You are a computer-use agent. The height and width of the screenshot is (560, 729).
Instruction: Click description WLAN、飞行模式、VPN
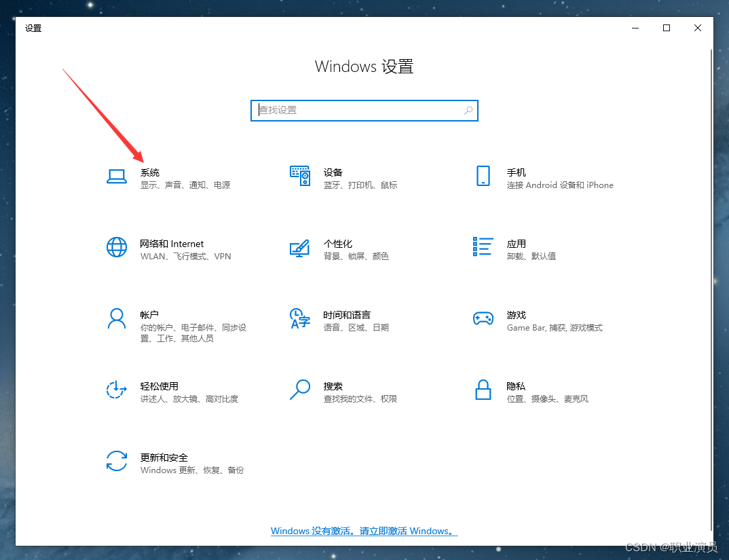pyautogui.click(x=186, y=257)
